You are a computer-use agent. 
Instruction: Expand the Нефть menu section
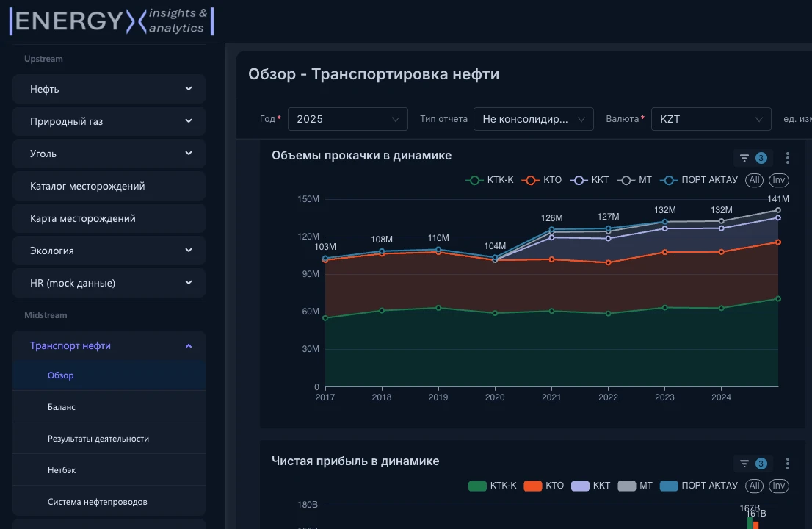tap(109, 89)
